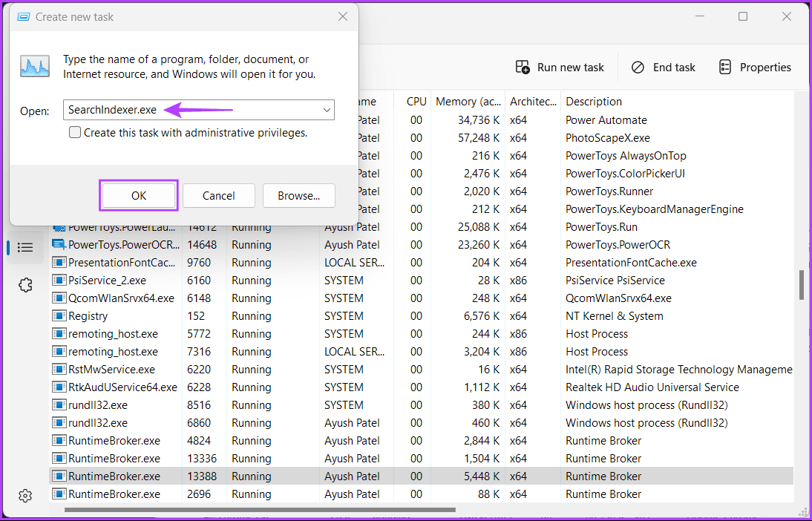Click the horizontal scrollbar at bottom
Viewport: 812px width, 521px height.
260,510
